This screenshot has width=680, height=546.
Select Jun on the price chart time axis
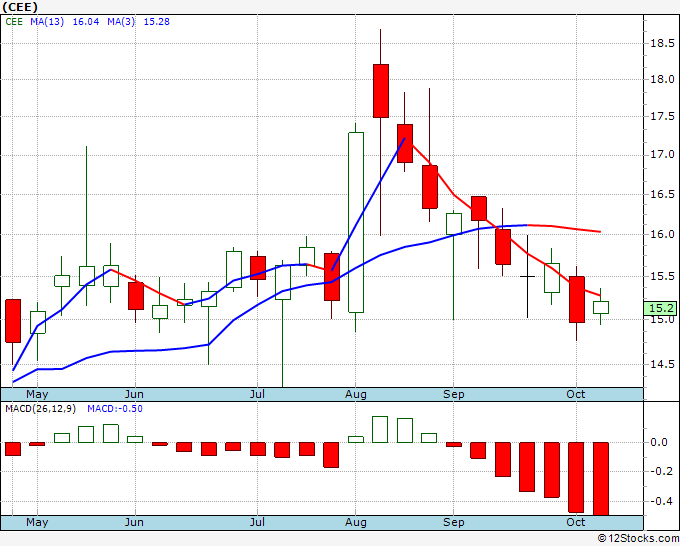(x=134, y=394)
